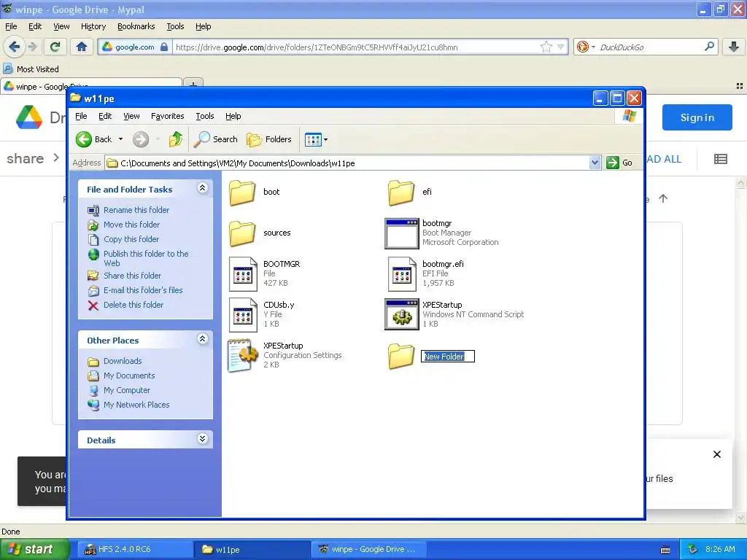Toggle the Folders pane button
The height and width of the screenshot is (560, 747).
pyautogui.click(x=269, y=139)
